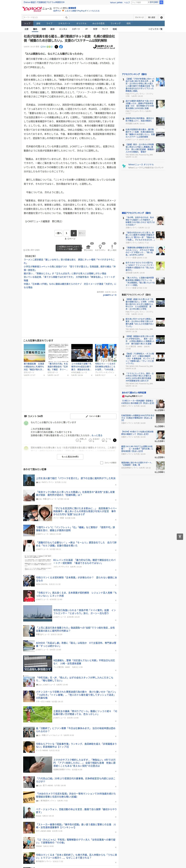Screen dimensions: 186x868
Task: Click the Yahoo!ニュース オリジナル banner icon
Action: [124, 166]
